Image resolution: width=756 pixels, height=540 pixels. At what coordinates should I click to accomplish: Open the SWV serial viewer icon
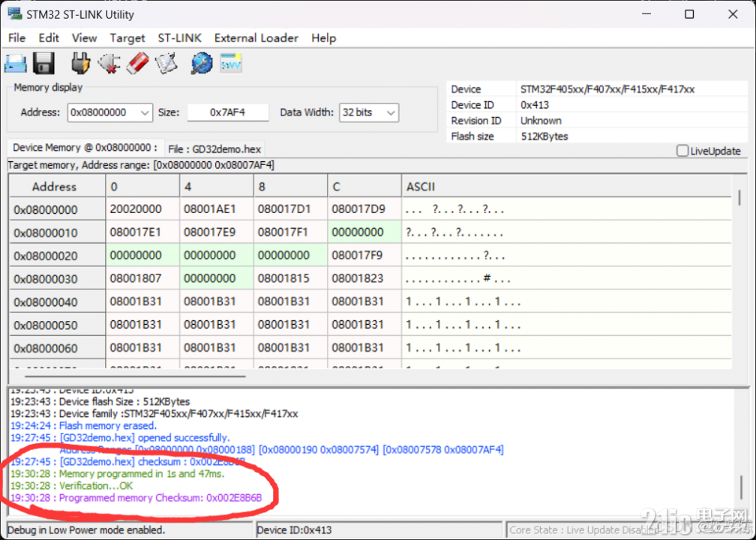[x=230, y=63]
